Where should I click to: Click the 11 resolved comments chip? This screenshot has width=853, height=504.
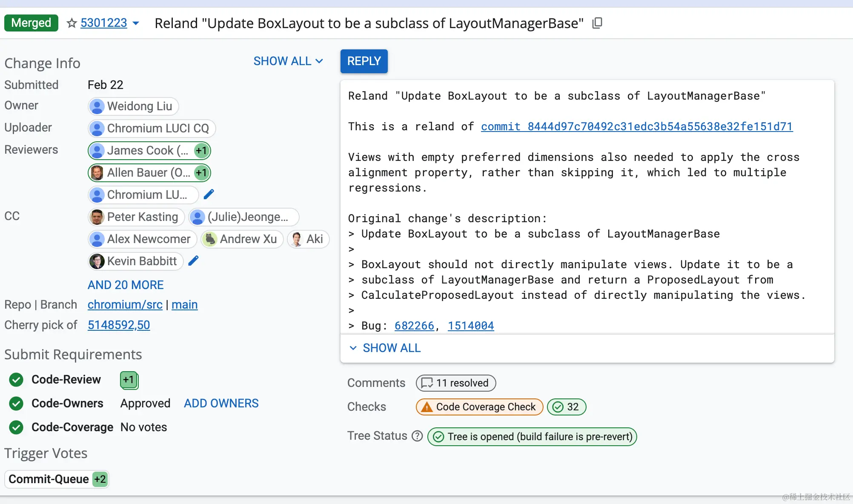tap(455, 383)
